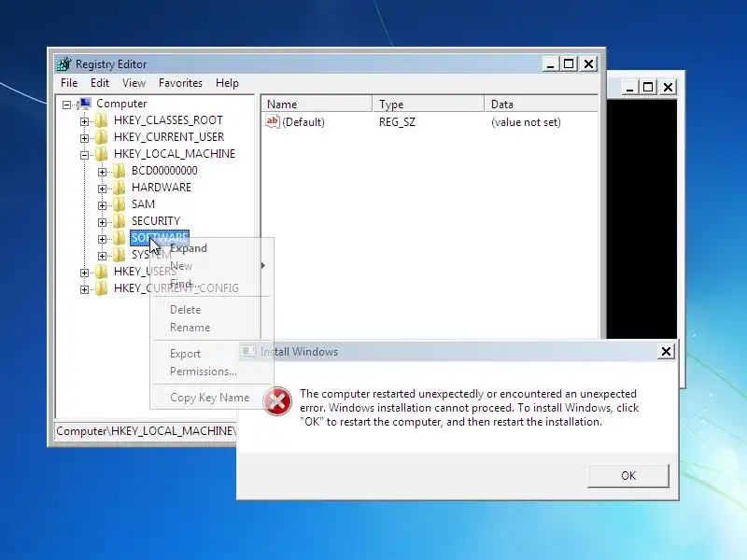Click the (Default) string value icon

click(272, 121)
